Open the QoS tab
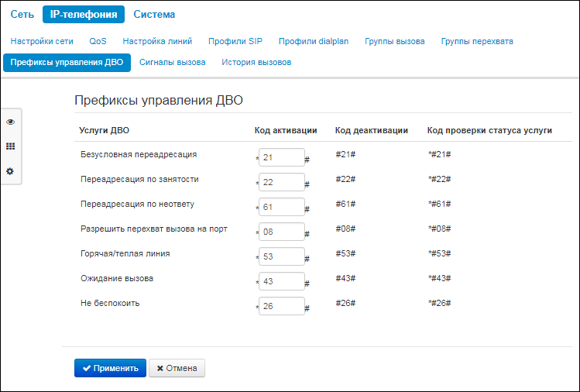This screenshot has height=392, width=580. point(98,41)
